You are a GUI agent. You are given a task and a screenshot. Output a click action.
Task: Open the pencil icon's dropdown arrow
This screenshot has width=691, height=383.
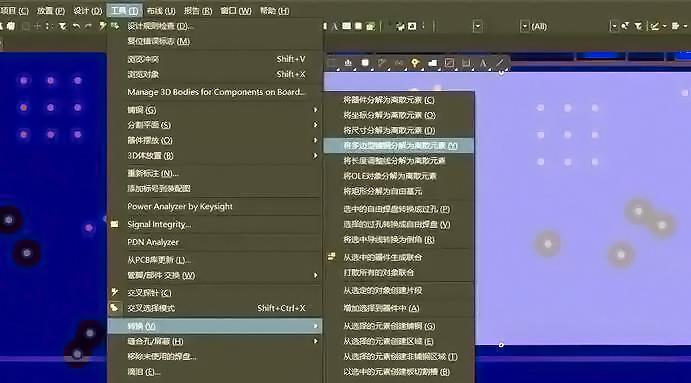click(664, 26)
